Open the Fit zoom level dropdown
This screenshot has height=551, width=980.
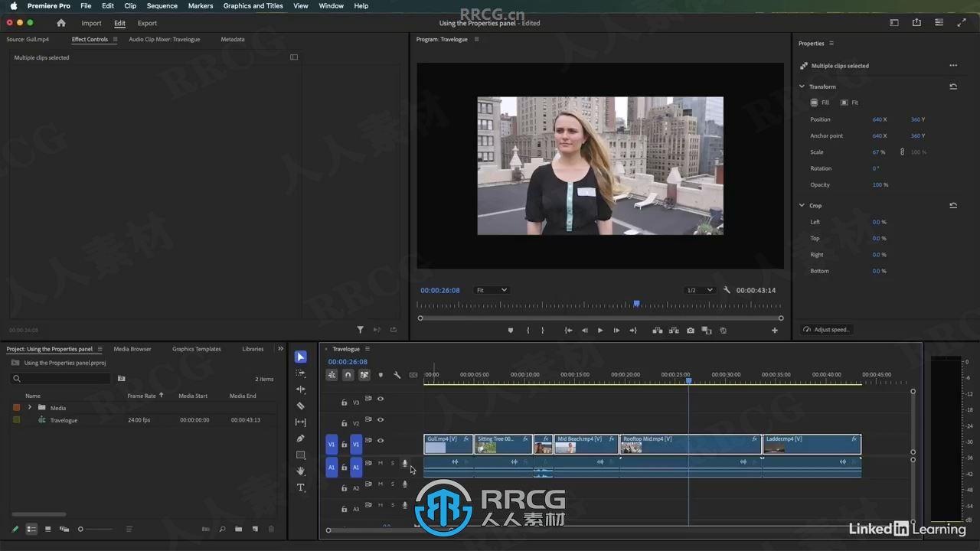tap(491, 290)
